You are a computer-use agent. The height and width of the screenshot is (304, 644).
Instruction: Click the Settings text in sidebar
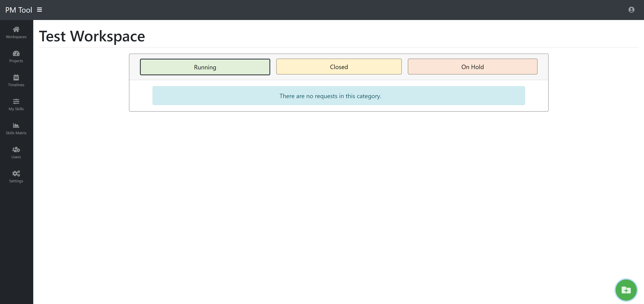[x=16, y=181]
